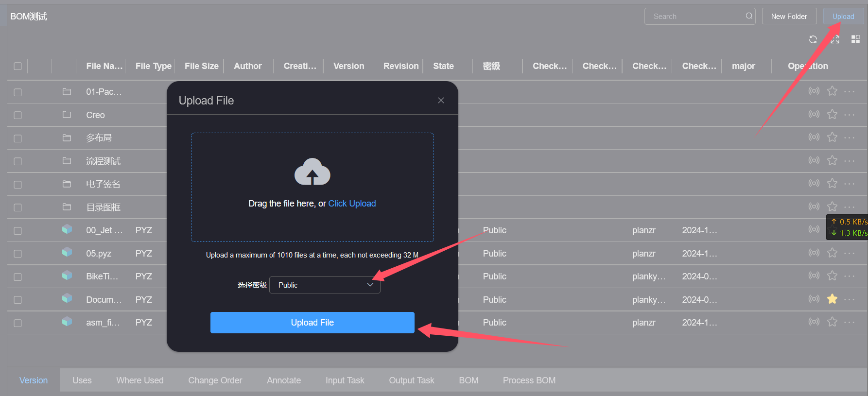Click the 目录图框 folder name

104,207
